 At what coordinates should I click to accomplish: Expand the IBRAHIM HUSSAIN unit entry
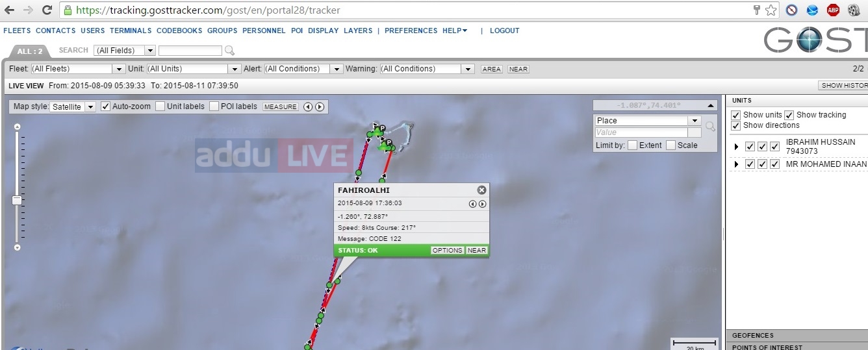(736, 147)
